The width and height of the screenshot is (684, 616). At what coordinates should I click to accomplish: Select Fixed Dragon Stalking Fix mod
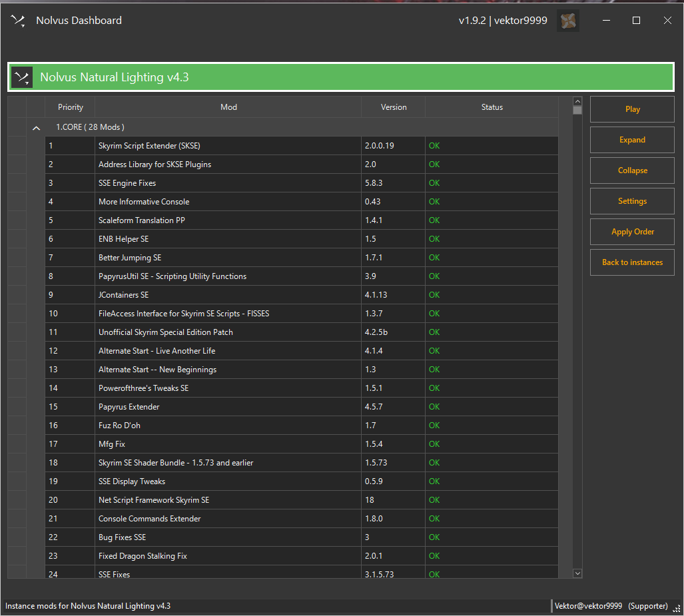coord(302,556)
